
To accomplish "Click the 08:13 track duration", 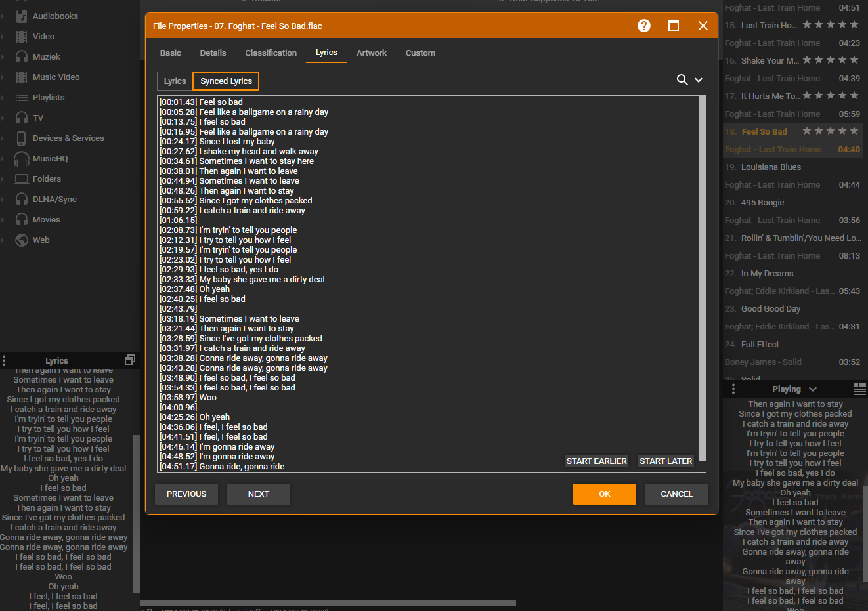I will click(x=849, y=255).
